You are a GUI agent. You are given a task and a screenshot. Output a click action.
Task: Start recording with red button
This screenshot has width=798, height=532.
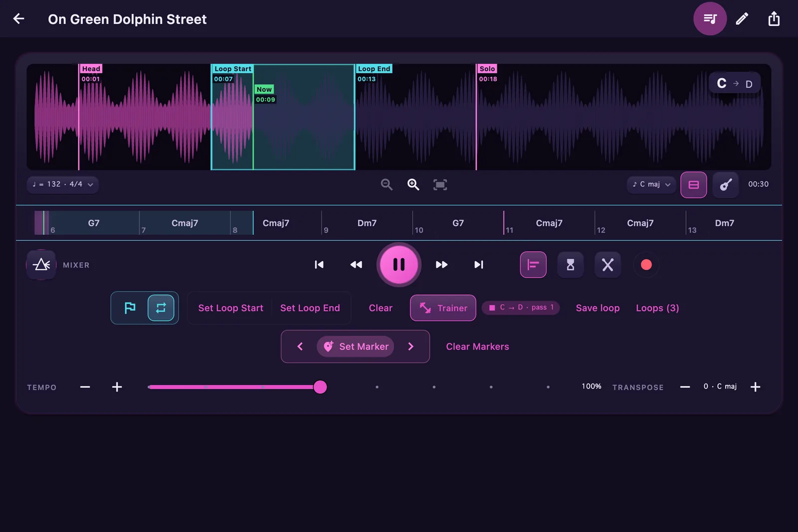pyautogui.click(x=646, y=265)
